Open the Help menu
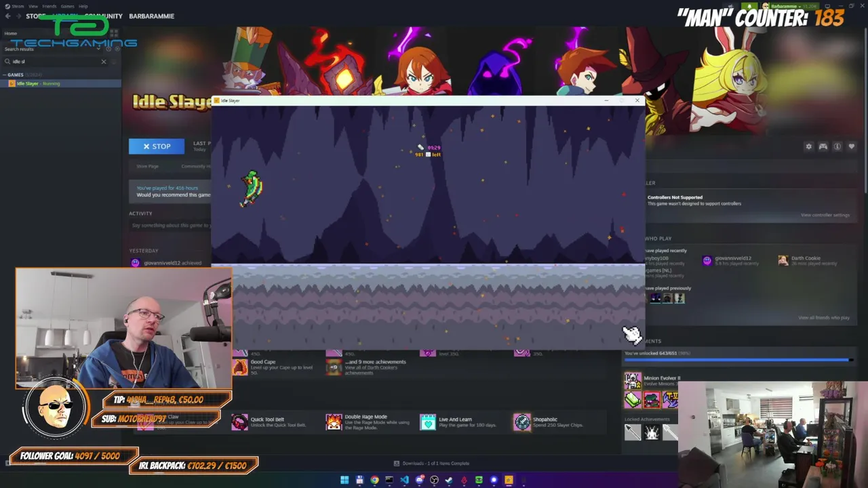The height and width of the screenshot is (488, 868). click(x=83, y=6)
